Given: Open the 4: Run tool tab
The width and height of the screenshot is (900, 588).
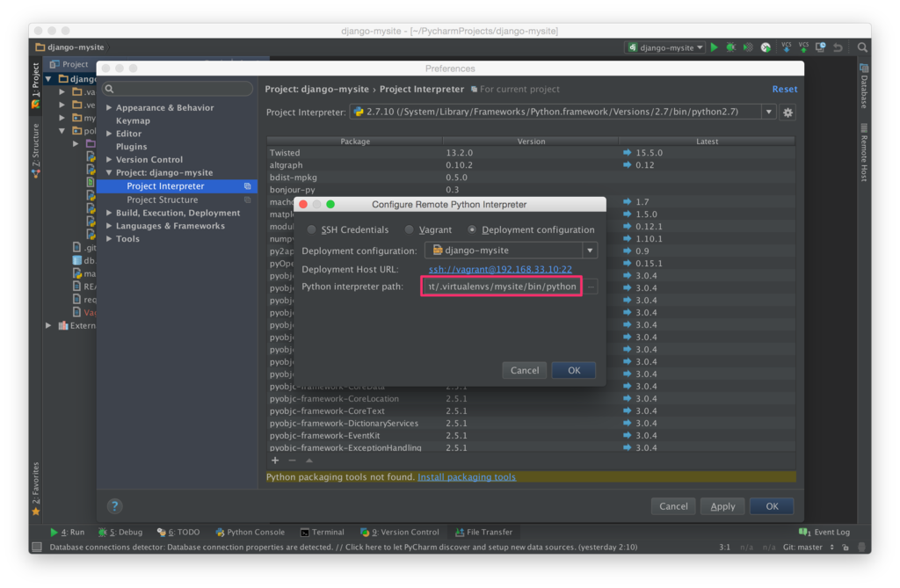Looking at the screenshot, I should click(67, 533).
